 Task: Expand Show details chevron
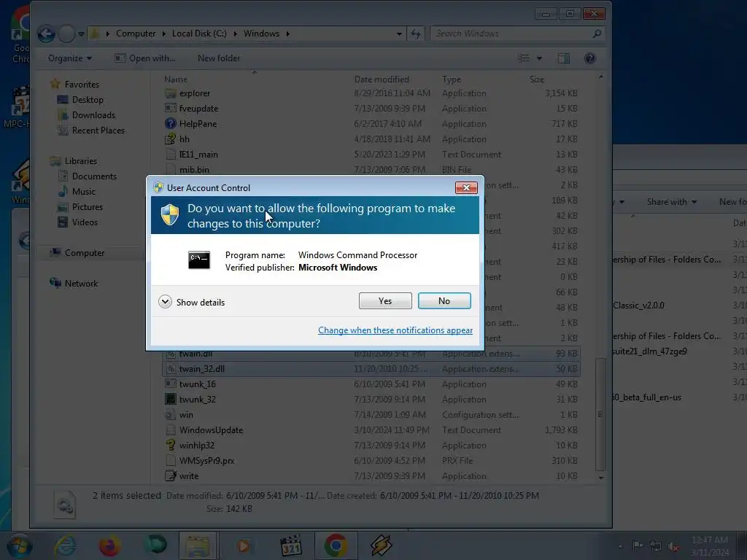click(166, 302)
